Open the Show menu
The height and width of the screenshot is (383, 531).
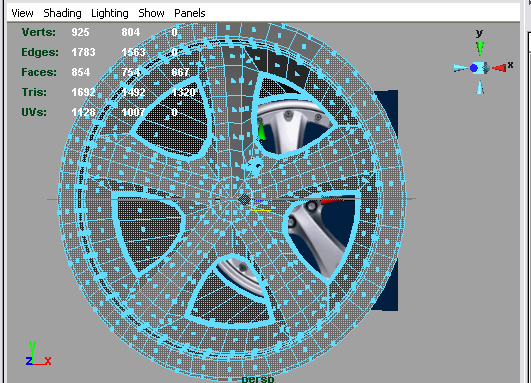coord(151,13)
